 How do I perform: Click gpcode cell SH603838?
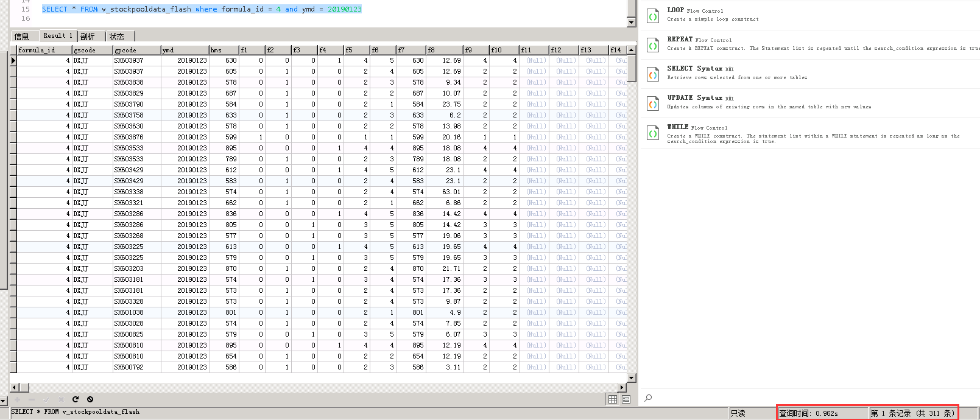click(136, 82)
